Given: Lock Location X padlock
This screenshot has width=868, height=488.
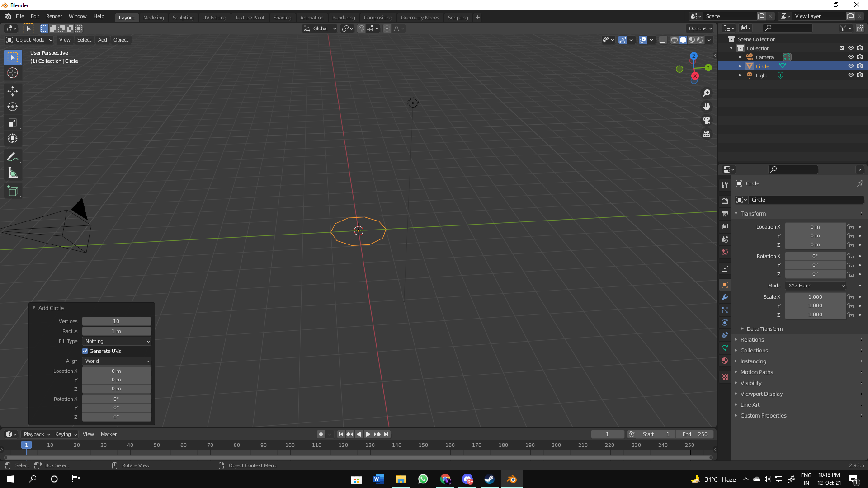Looking at the screenshot, I should 850,227.
